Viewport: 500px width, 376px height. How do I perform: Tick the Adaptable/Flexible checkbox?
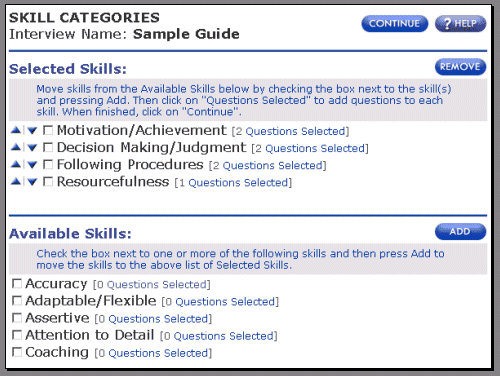[17, 301]
